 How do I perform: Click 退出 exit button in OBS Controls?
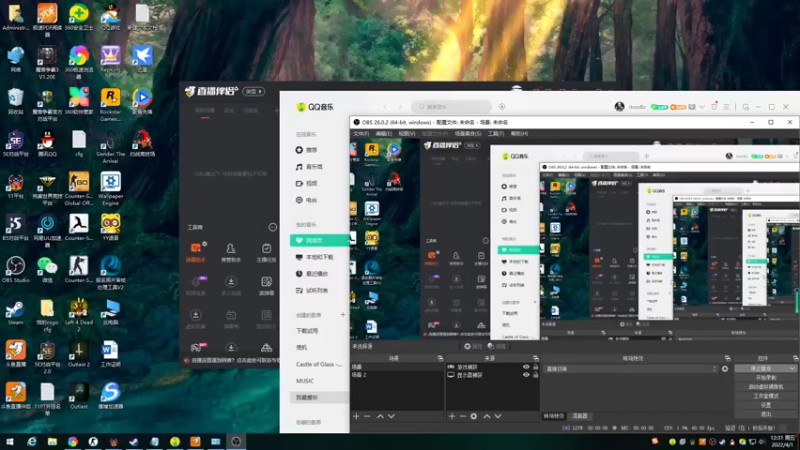[765, 414]
